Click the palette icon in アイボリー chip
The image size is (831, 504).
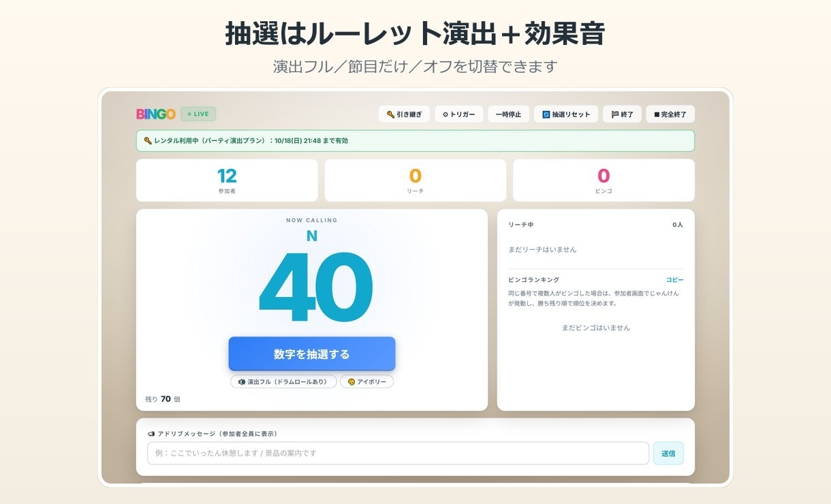click(x=351, y=382)
